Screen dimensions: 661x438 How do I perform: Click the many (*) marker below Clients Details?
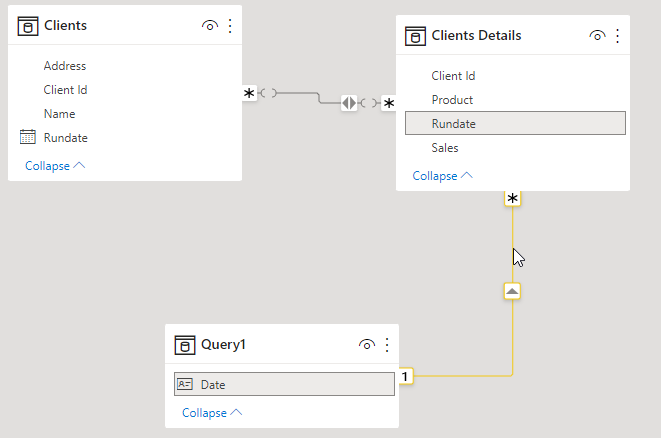(x=512, y=199)
